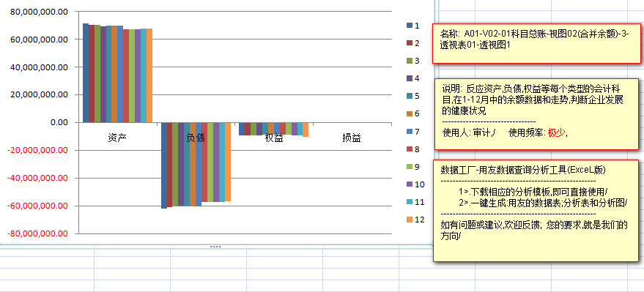Select the 数据工厂 tool info note box
This screenshot has width=644, height=292.
(536, 210)
